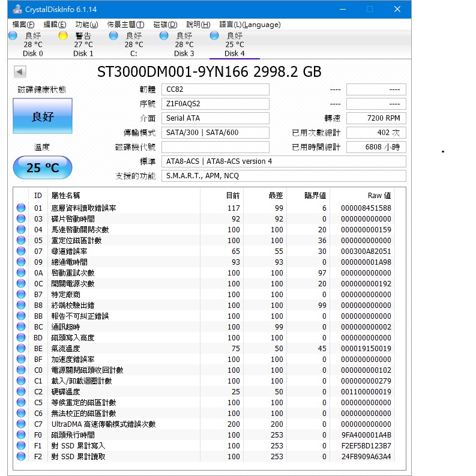
Task: Click status orb for attribute 05
Action: (x=21, y=240)
